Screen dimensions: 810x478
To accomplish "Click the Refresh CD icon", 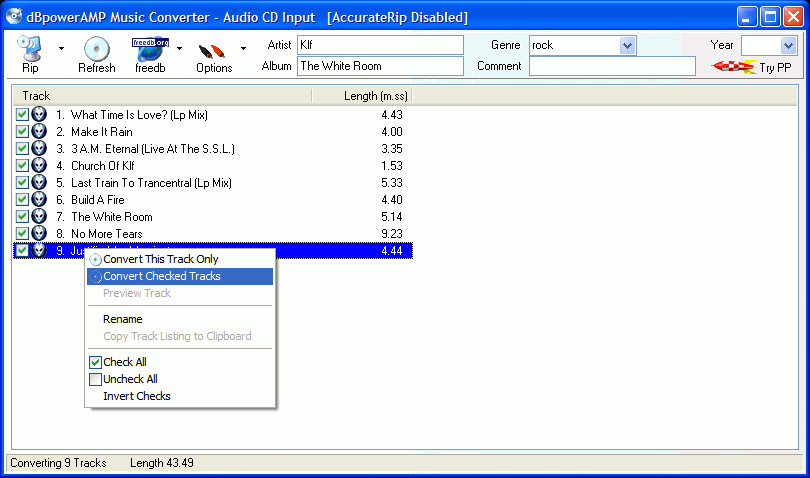I will click(x=97, y=49).
